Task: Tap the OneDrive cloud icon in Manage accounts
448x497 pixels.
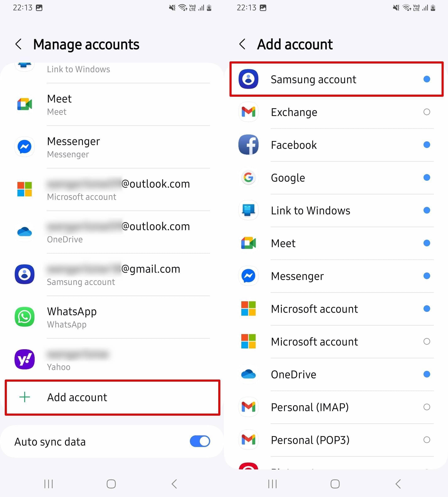Action: (25, 232)
